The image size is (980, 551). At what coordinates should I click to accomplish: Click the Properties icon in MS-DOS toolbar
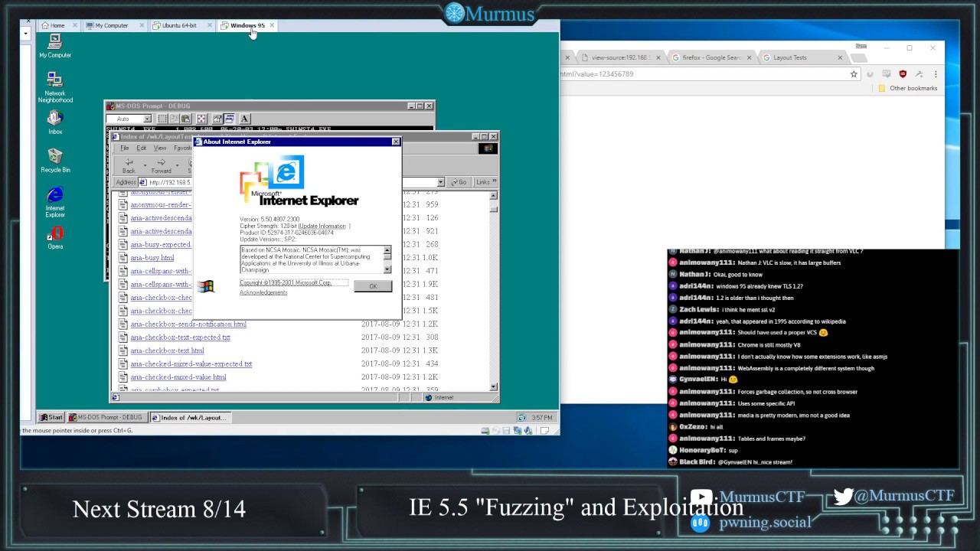point(217,119)
